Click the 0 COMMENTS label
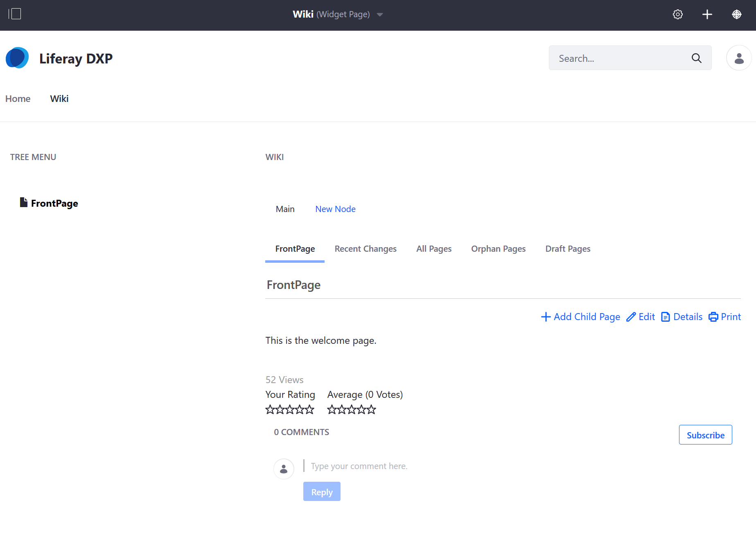This screenshot has width=756, height=537. [x=301, y=432]
